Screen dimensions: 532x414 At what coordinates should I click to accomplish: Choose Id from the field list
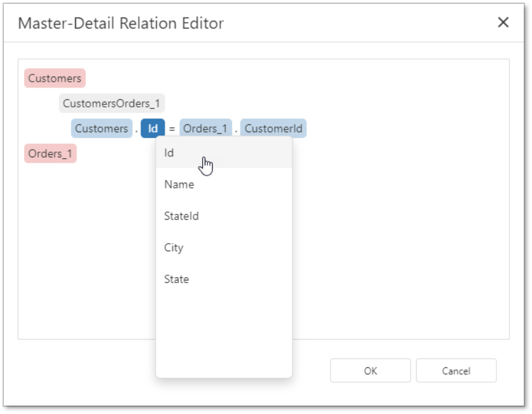click(169, 153)
